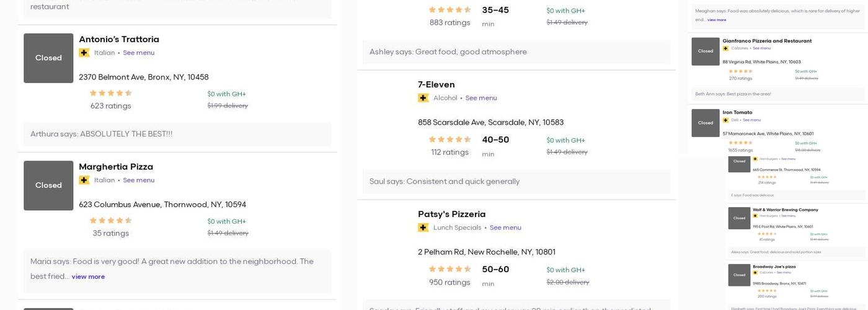This screenshot has height=310, width=868.
Task: Open See menu link for Marghertia Pizza
Action: point(138,180)
